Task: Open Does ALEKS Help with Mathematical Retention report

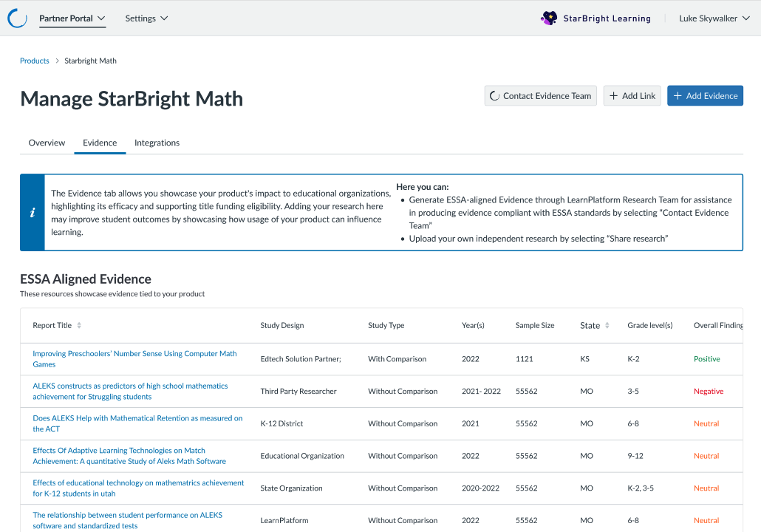Action: click(x=138, y=423)
